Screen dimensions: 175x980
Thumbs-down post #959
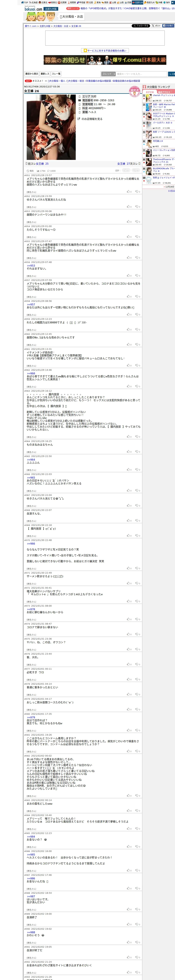point(138,329)
